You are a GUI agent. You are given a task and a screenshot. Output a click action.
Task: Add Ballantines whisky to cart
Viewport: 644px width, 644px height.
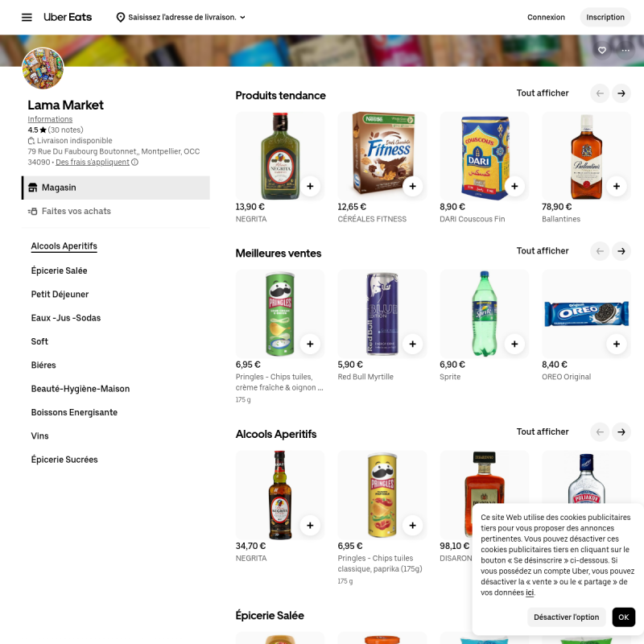click(616, 186)
